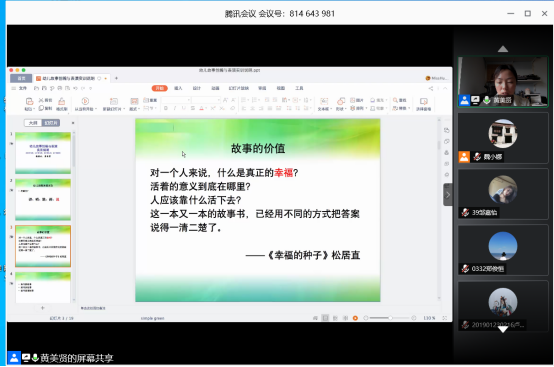Toggle italic formatting in ribbon
Image resolution: width=554 pixels, height=367 pixels.
(175, 108)
